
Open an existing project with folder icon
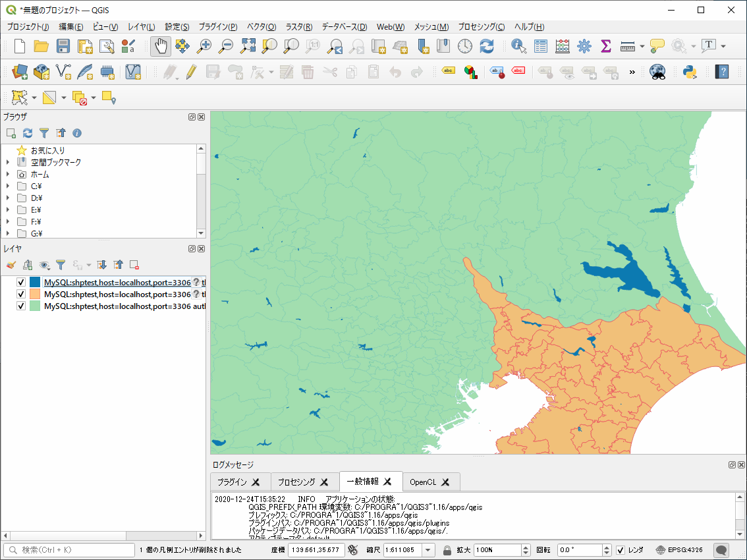tap(41, 46)
